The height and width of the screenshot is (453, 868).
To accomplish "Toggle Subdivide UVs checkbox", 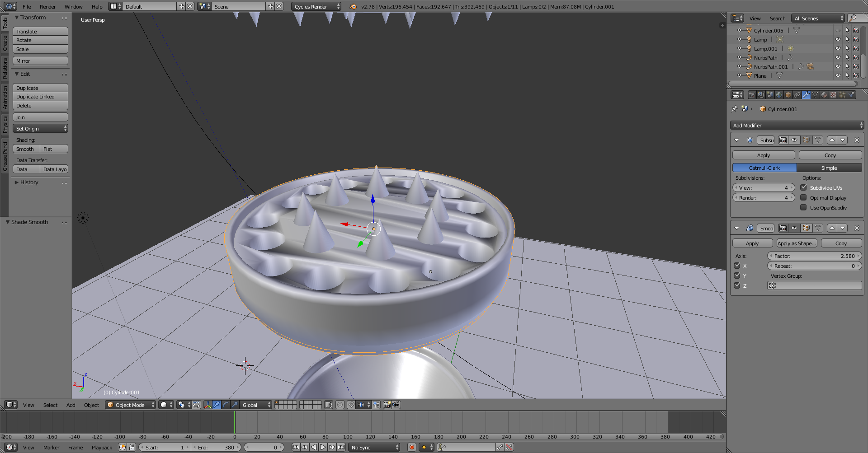I will pos(803,187).
